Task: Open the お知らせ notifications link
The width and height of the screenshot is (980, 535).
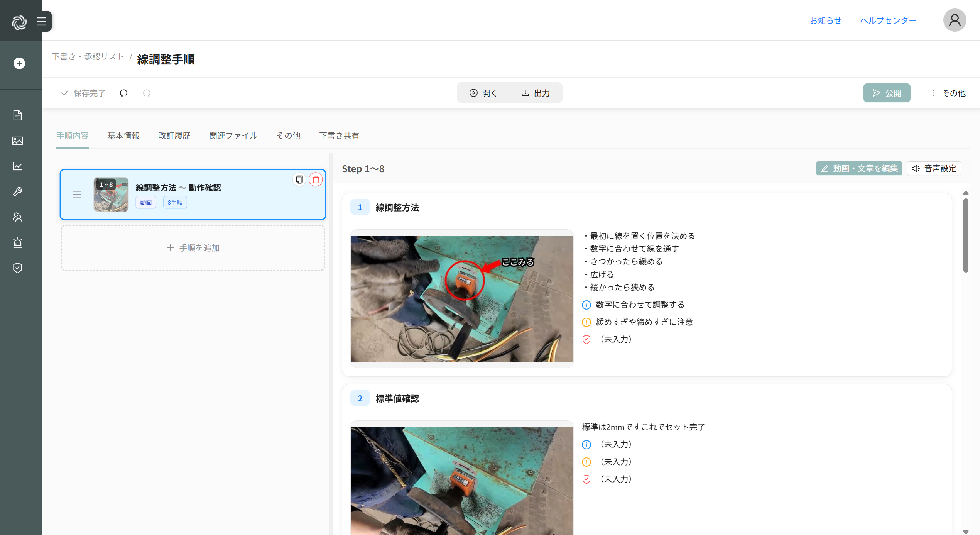Action: (825, 20)
